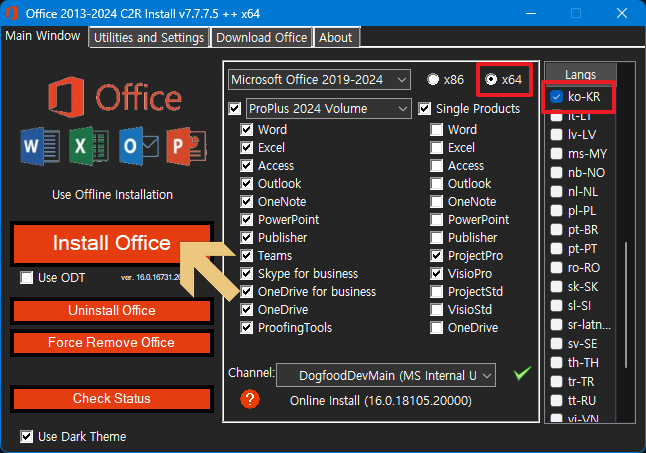Screen dimensions: 646x453
Task: Uncheck Access in the suite list
Action: (x=246, y=166)
